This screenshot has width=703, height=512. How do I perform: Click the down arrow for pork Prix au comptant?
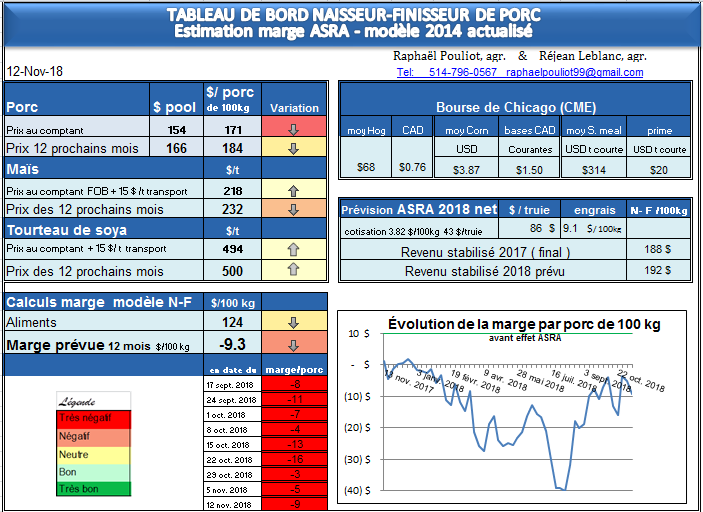(x=294, y=129)
